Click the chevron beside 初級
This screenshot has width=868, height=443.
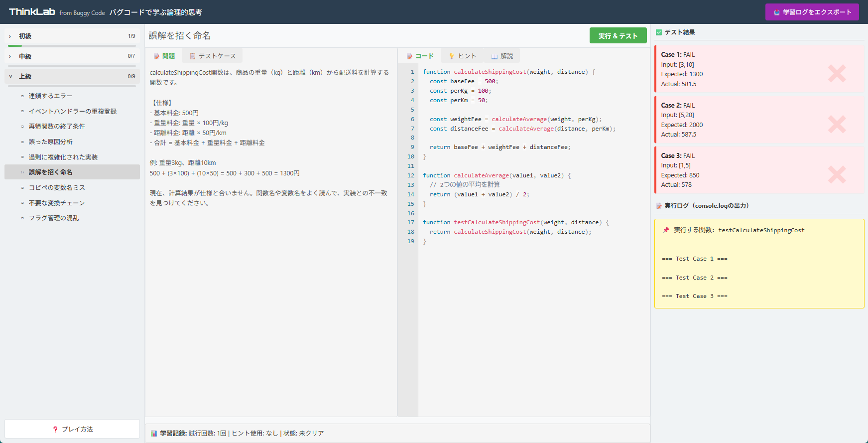point(10,36)
